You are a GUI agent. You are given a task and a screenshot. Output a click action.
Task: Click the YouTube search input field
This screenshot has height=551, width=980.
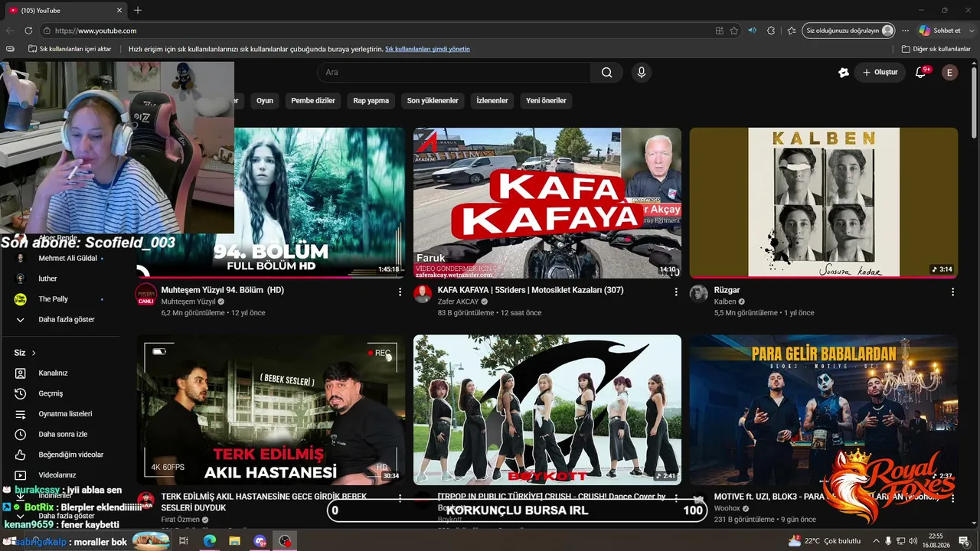454,73
